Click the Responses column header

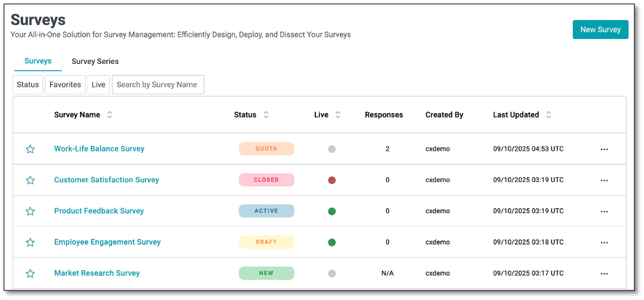pos(384,115)
